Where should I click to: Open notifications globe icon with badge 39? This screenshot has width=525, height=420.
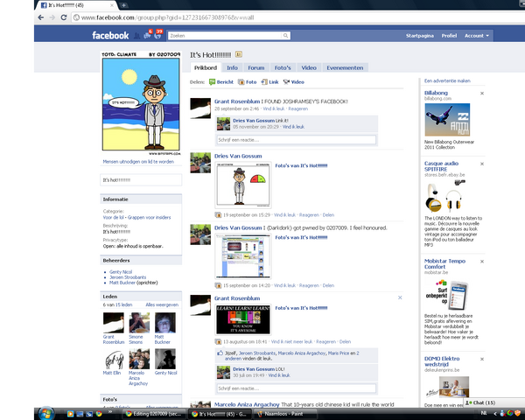coord(157,35)
